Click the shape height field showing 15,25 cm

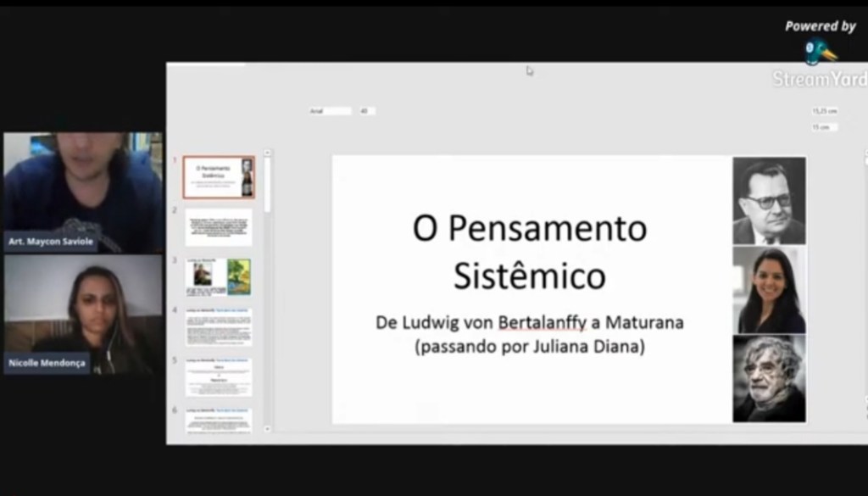824,111
